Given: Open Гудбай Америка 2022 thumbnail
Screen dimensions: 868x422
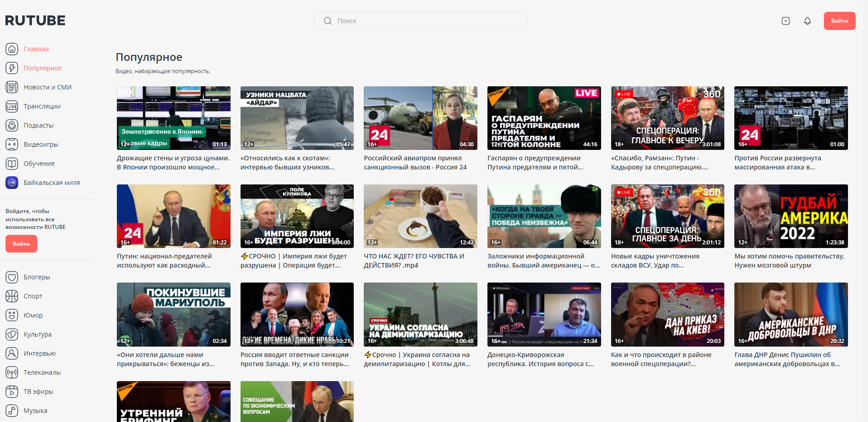Looking at the screenshot, I should [791, 216].
